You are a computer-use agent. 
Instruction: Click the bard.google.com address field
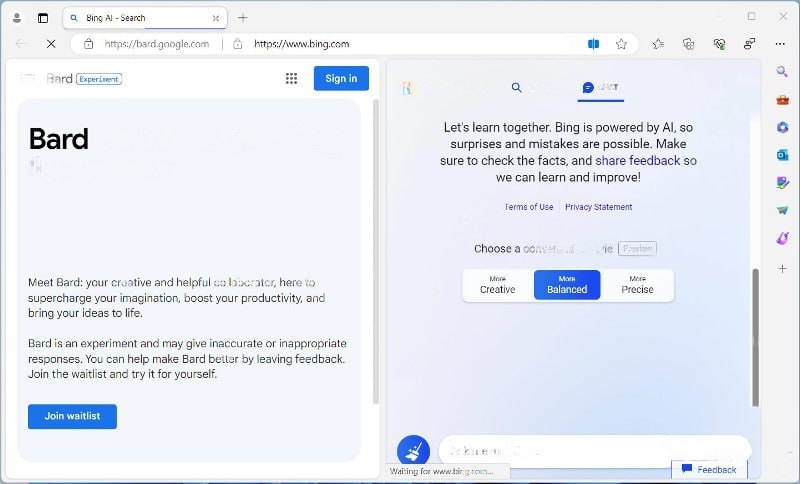coord(157,44)
